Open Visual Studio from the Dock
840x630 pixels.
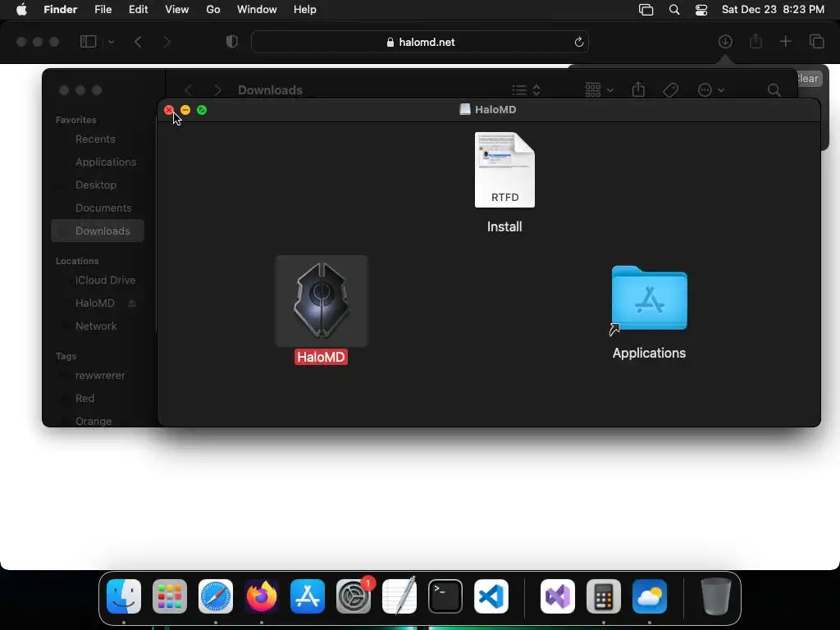coord(558,596)
